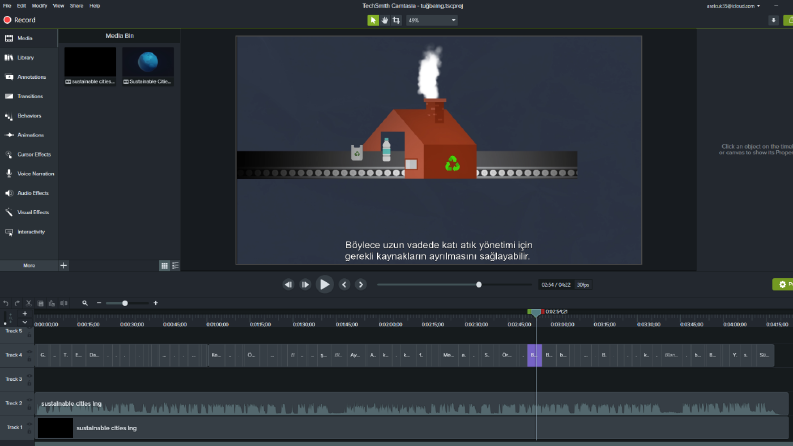The height and width of the screenshot is (446, 793).
Task: Select the Crop tool
Action: pos(396,20)
